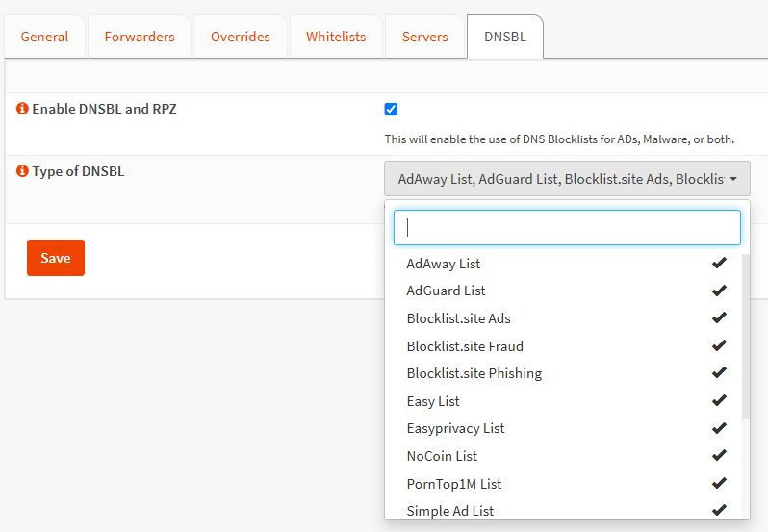Image resolution: width=768 pixels, height=532 pixels.
Task: Click checkmark icon next to Easy List
Action: click(718, 401)
